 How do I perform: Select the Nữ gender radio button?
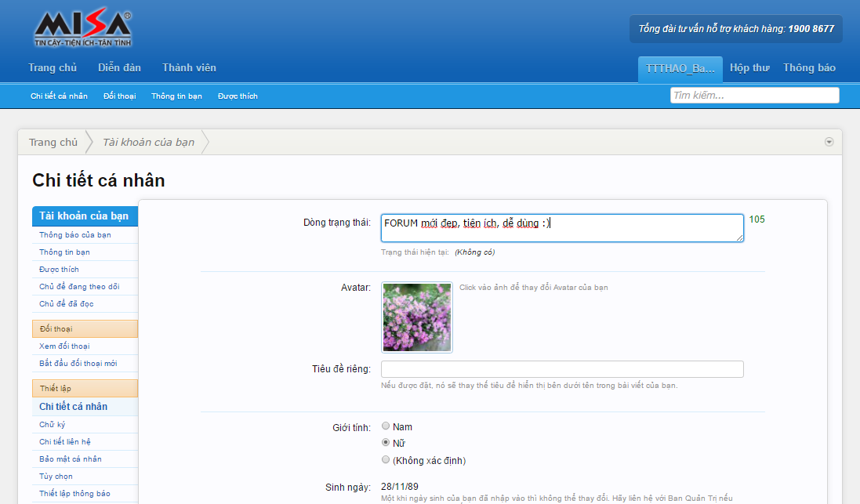tap(386, 443)
